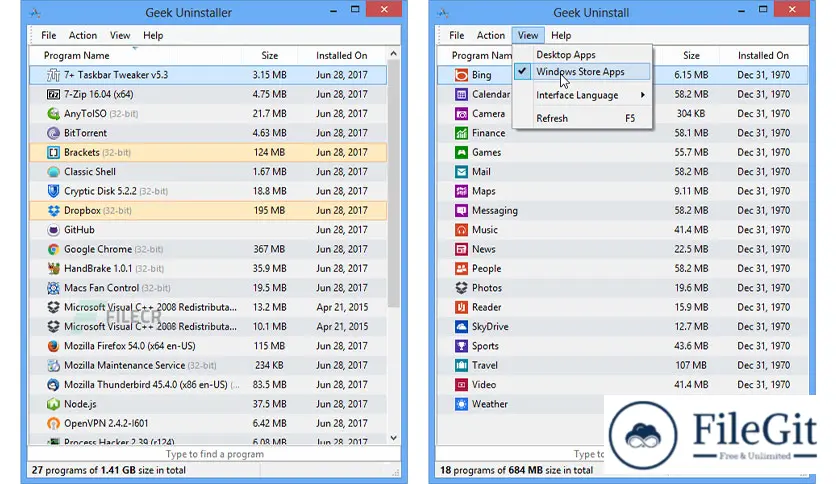Screen dimensions: 836x484
Task: Select the Maps app row
Action: pos(622,191)
